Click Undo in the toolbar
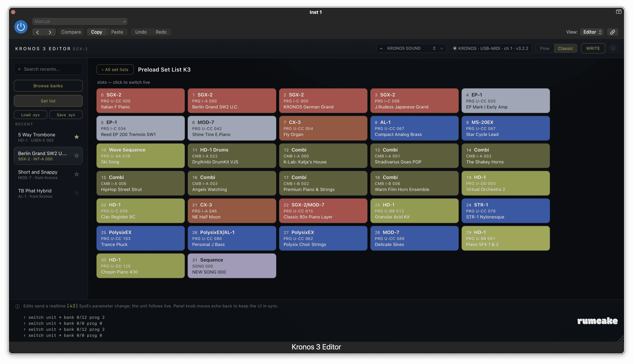The width and height of the screenshot is (633, 364). coord(141,32)
